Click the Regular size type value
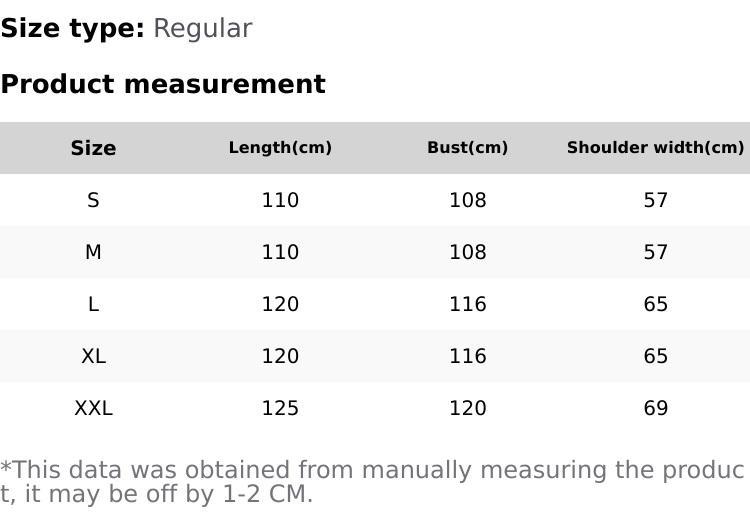This screenshot has height=530, width=750. point(202,28)
